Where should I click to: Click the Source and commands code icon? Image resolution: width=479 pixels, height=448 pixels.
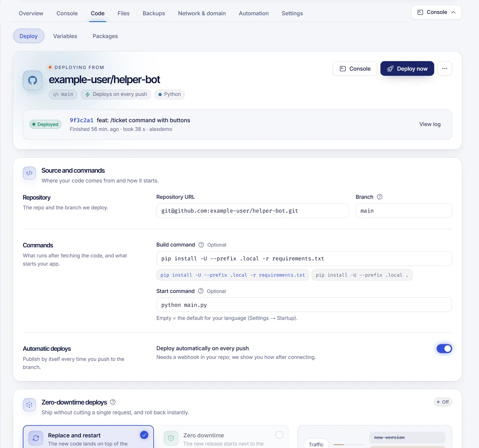29,173
